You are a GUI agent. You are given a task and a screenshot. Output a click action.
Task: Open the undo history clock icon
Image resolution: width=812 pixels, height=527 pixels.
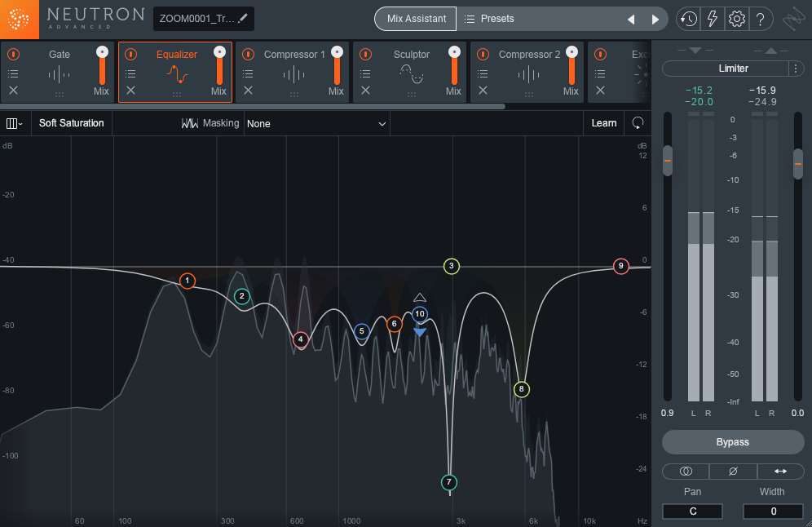[x=688, y=20]
